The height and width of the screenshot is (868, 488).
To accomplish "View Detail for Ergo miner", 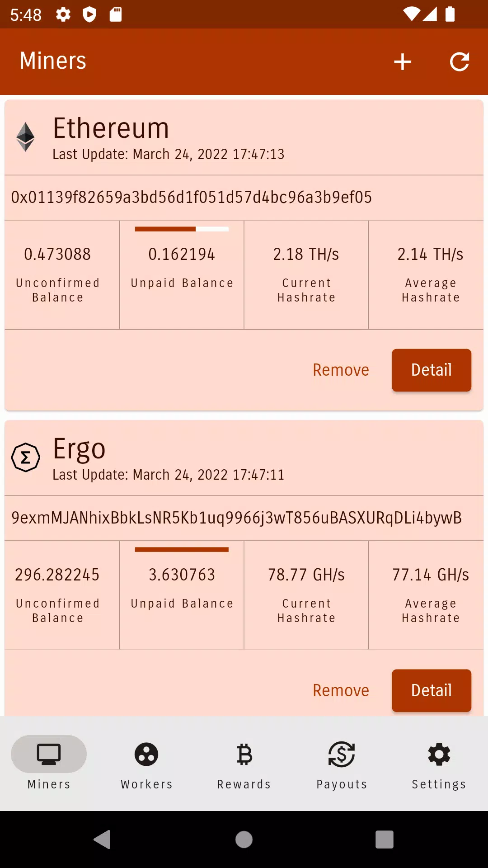I will pyautogui.click(x=431, y=690).
